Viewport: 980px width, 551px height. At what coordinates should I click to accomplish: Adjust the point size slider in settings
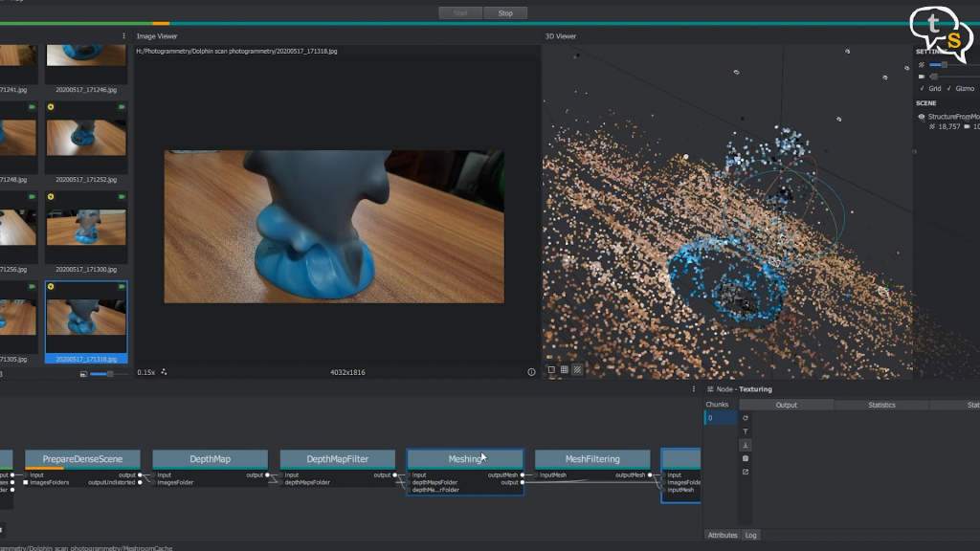pyautogui.click(x=944, y=64)
